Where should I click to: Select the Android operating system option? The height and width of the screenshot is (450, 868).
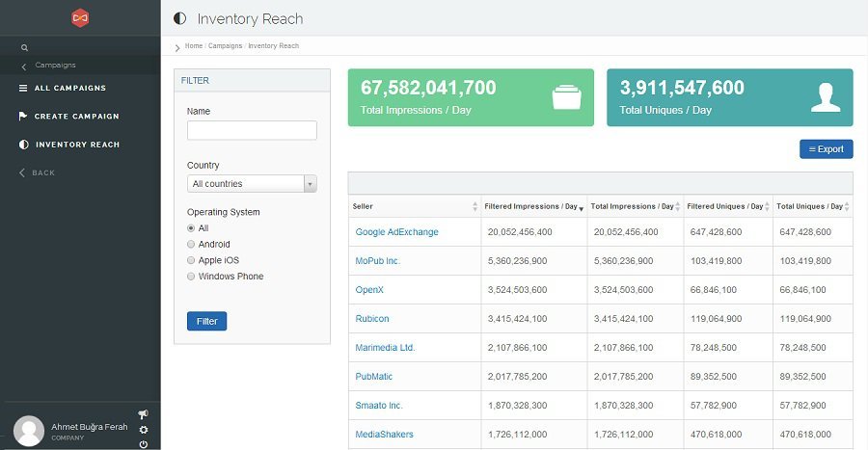pos(191,245)
